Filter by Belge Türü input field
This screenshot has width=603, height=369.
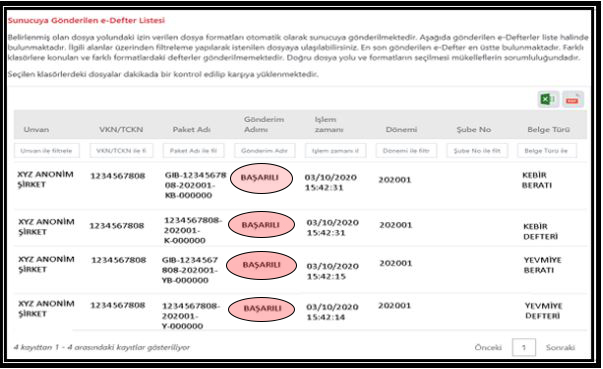[547, 151]
